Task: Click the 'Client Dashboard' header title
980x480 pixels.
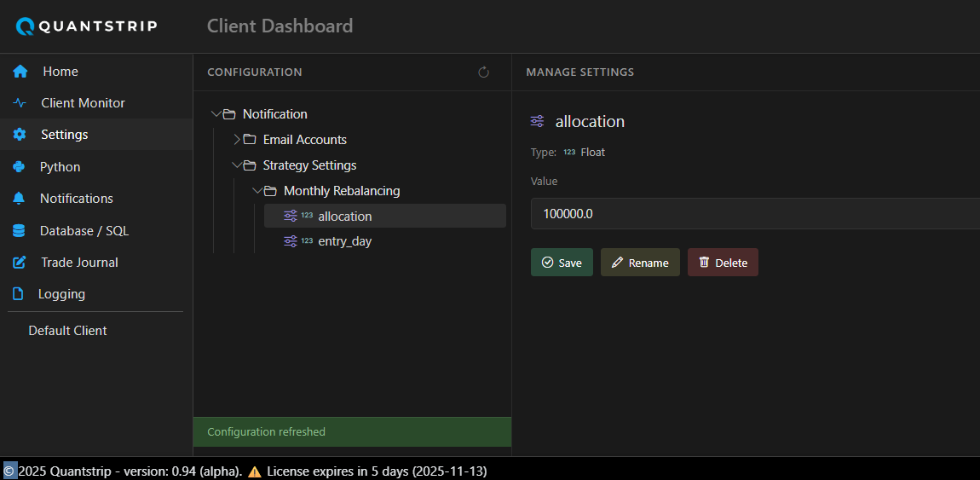Action: [280, 26]
